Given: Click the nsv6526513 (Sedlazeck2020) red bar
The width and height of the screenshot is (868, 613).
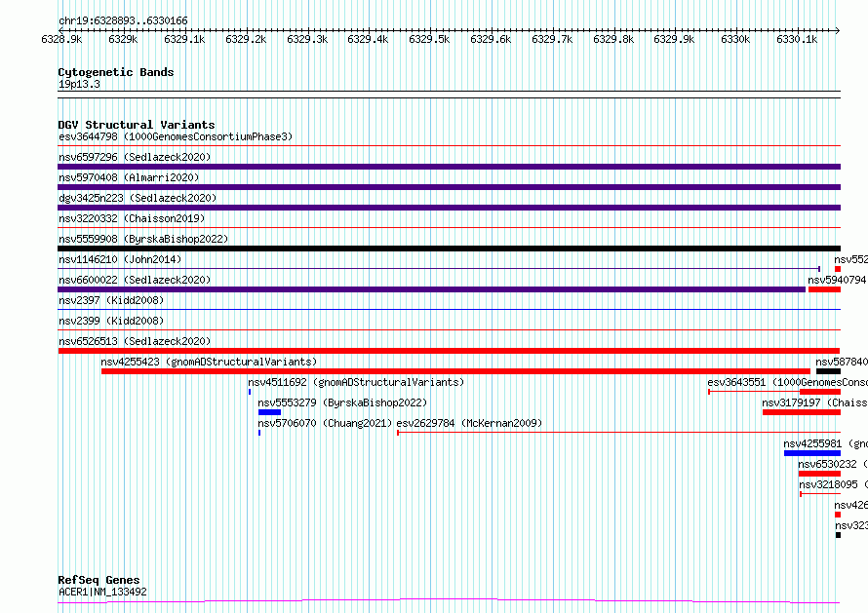Looking at the screenshot, I should (x=449, y=351).
